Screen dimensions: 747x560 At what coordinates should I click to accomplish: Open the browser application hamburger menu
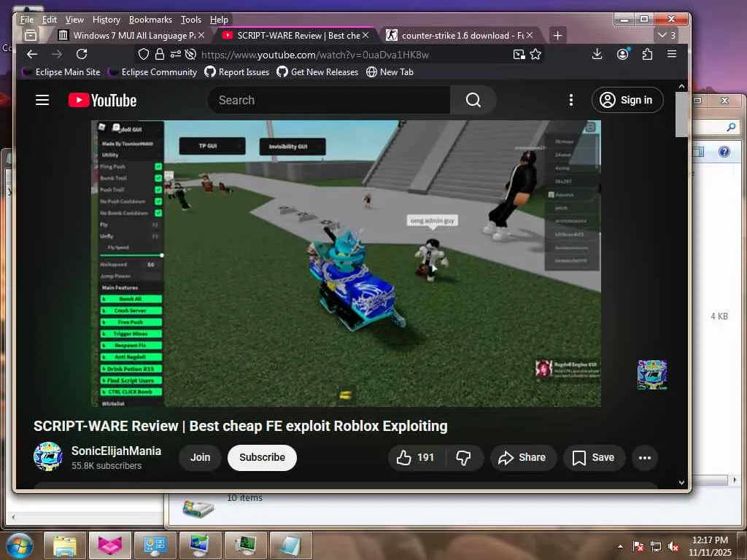pyautogui.click(x=672, y=54)
